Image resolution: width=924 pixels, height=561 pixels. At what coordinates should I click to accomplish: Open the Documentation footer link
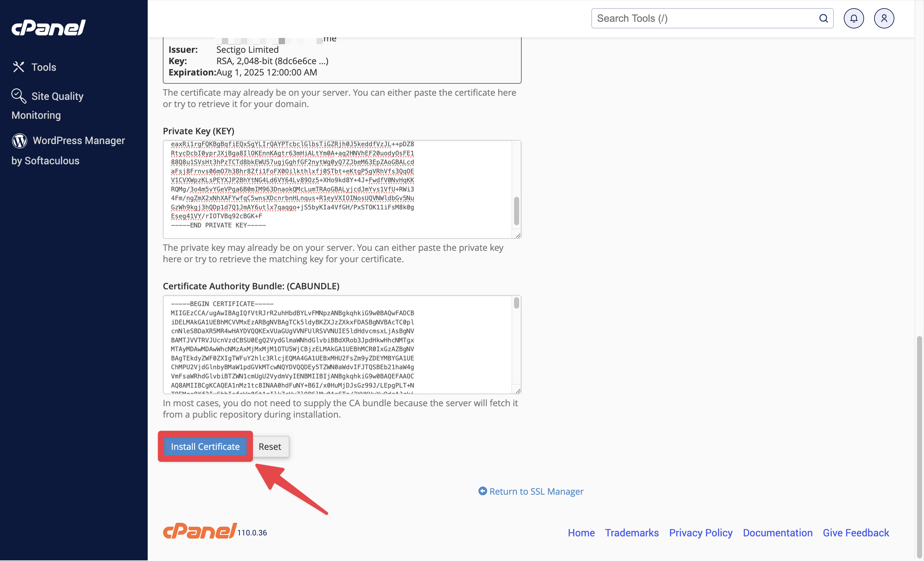(778, 533)
